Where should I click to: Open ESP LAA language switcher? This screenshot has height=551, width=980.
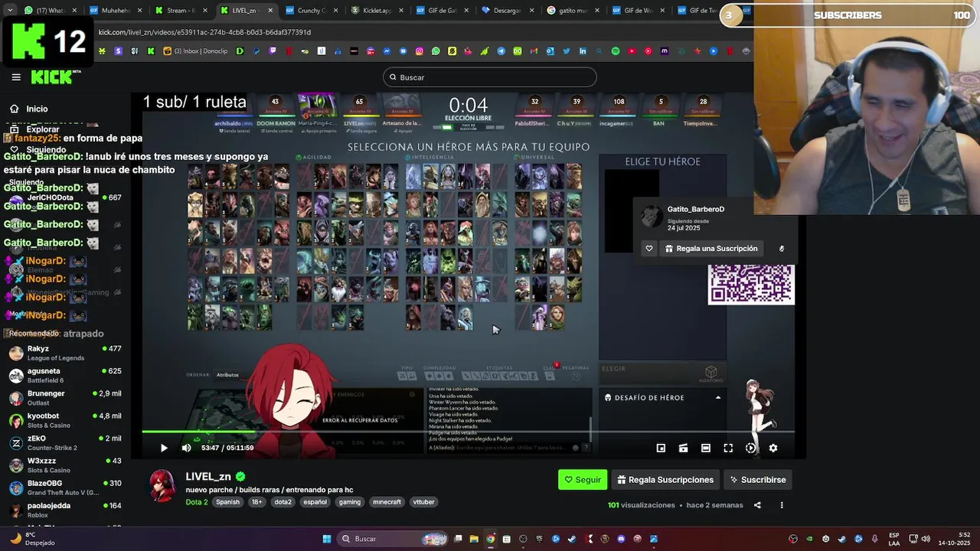[894, 539]
